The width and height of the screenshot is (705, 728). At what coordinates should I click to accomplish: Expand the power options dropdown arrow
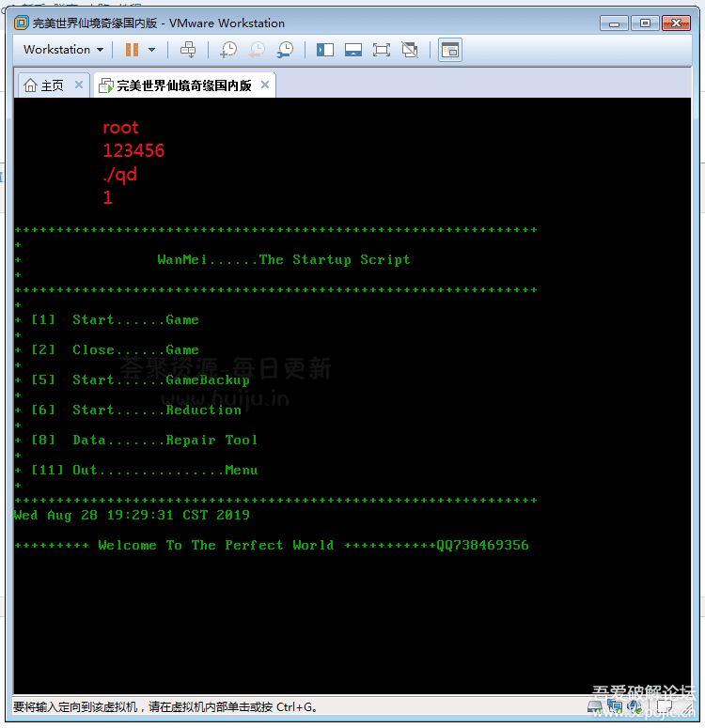coord(151,50)
